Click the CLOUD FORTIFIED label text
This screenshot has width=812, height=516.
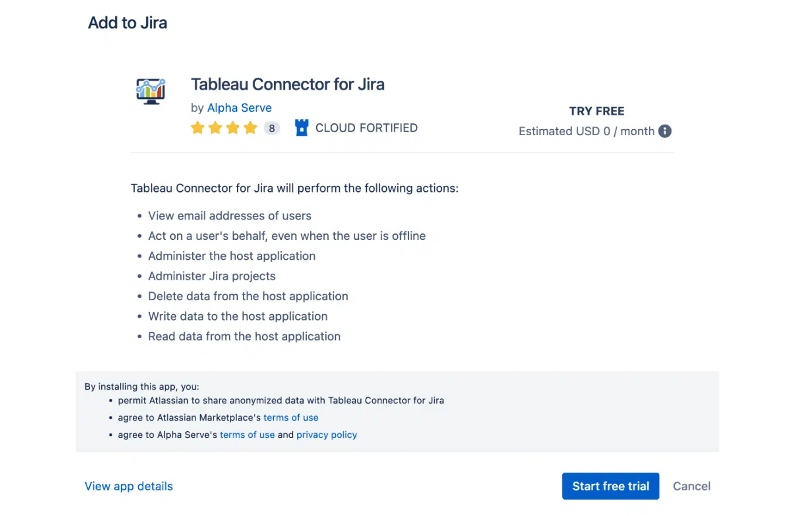pos(366,128)
